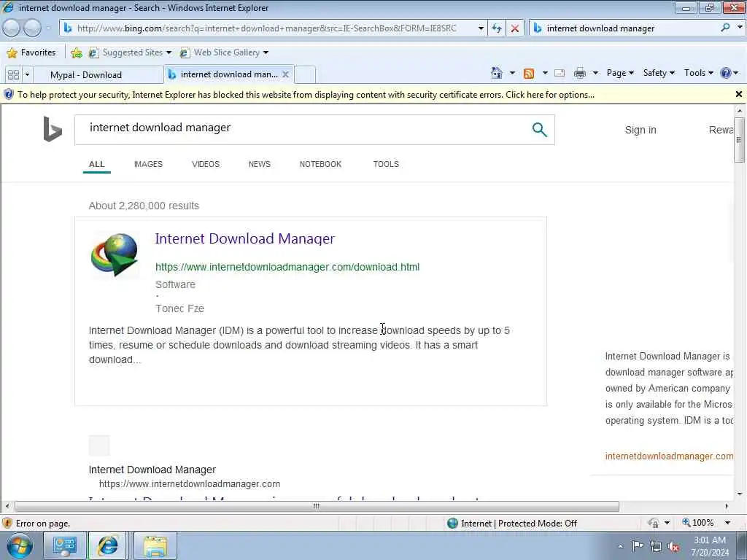The image size is (747, 560).
Task: Open Feeds dropdown arrow
Action: pos(545,73)
